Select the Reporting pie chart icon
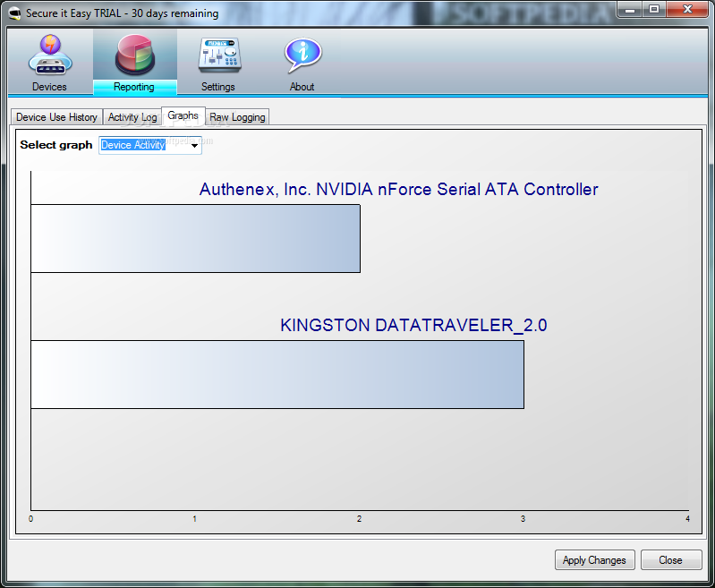This screenshot has height=588, width=715. click(x=135, y=55)
